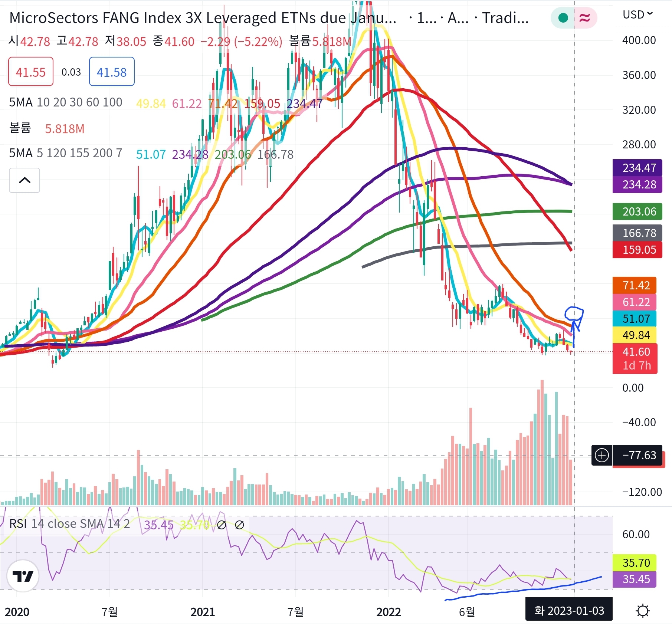
Task: Click the pink approximate-data indicator icon
Action: pyautogui.click(x=585, y=18)
